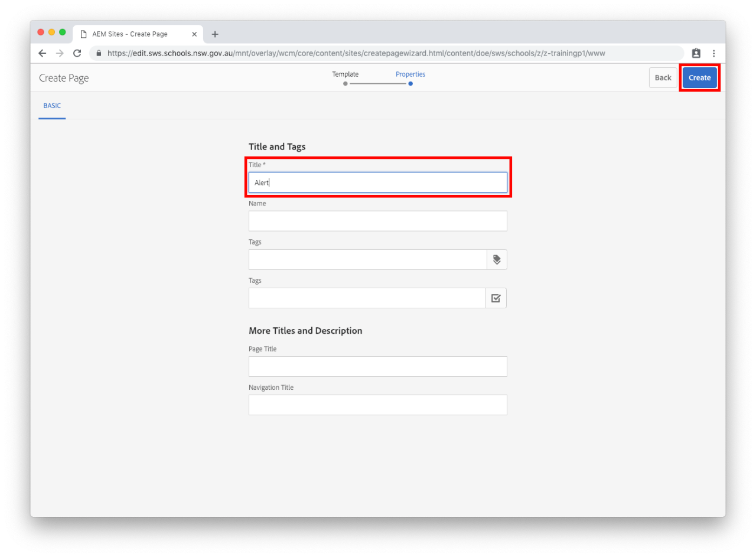Reload the page with the refresh icon
Image resolution: width=756 pixels, height=557 pixels.
click(x=77, y=53)
